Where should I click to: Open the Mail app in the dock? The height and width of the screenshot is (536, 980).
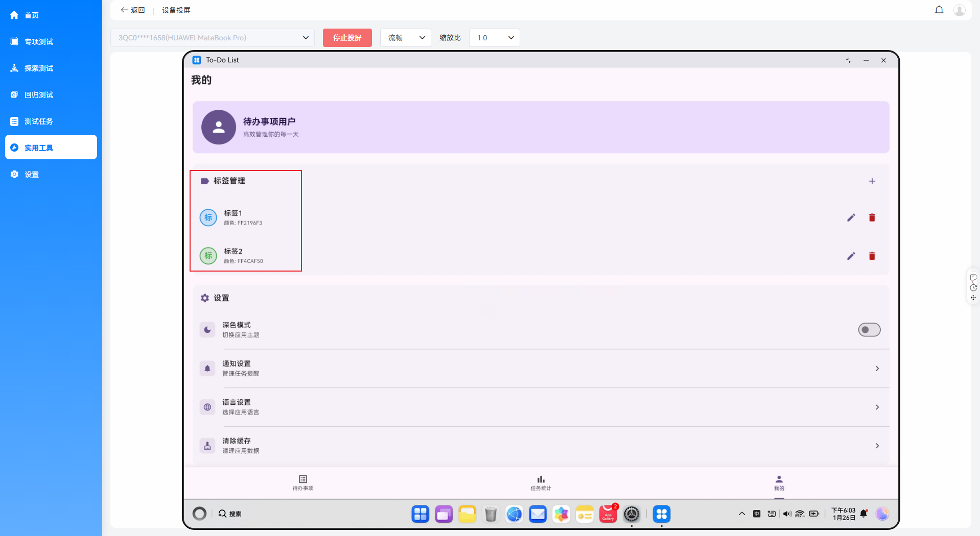pos(538,514)
